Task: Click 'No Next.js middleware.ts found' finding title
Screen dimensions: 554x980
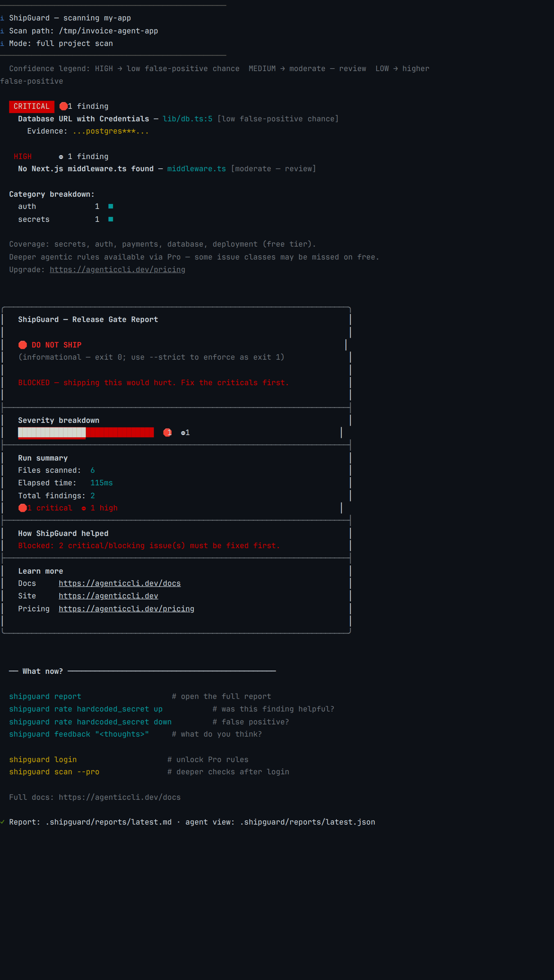Action: [x=86, y=168]
